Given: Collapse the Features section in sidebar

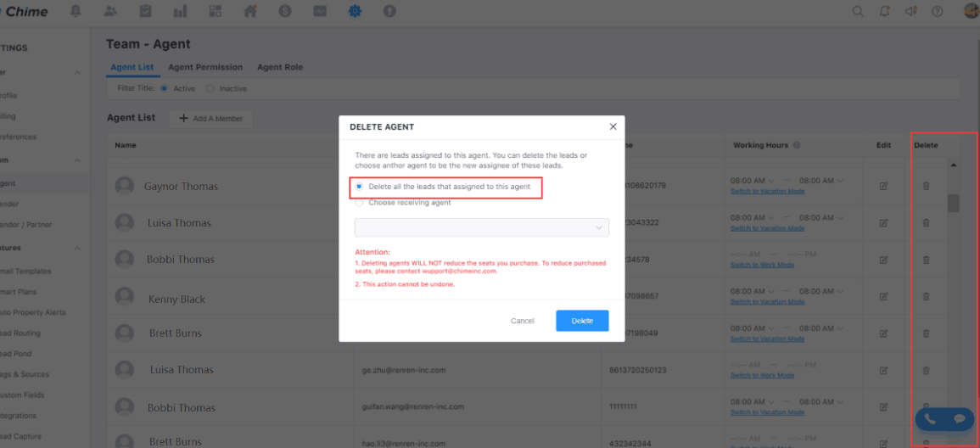Looking at the screenshot, I should point(77,248).
